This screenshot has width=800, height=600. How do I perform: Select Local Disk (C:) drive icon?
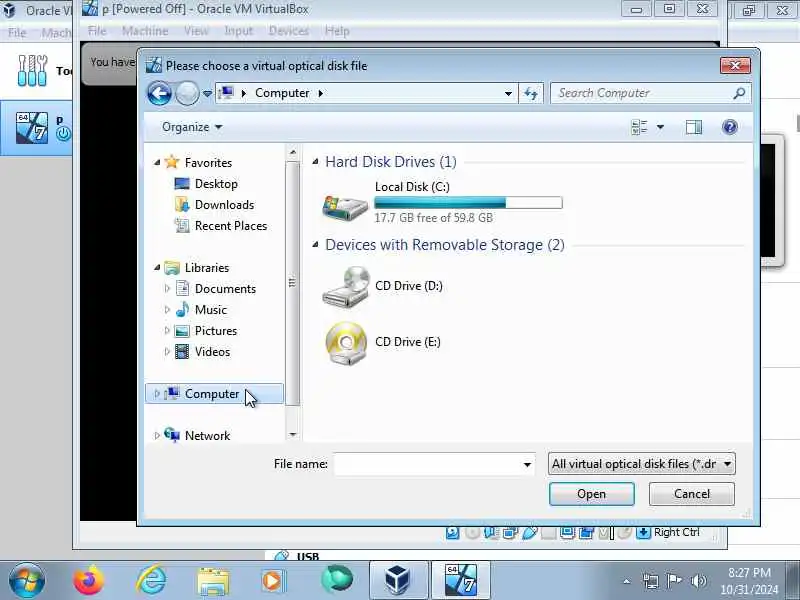(x=345, y=208)
